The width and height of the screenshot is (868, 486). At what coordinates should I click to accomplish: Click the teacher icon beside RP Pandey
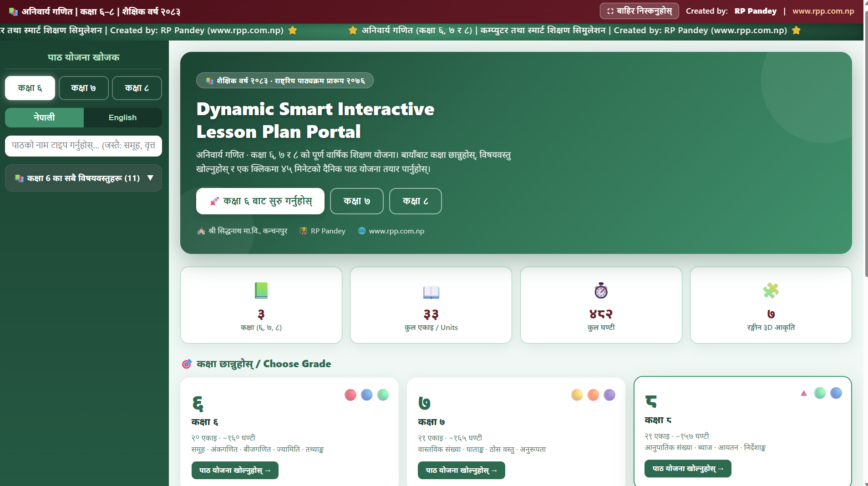(304, 231)
